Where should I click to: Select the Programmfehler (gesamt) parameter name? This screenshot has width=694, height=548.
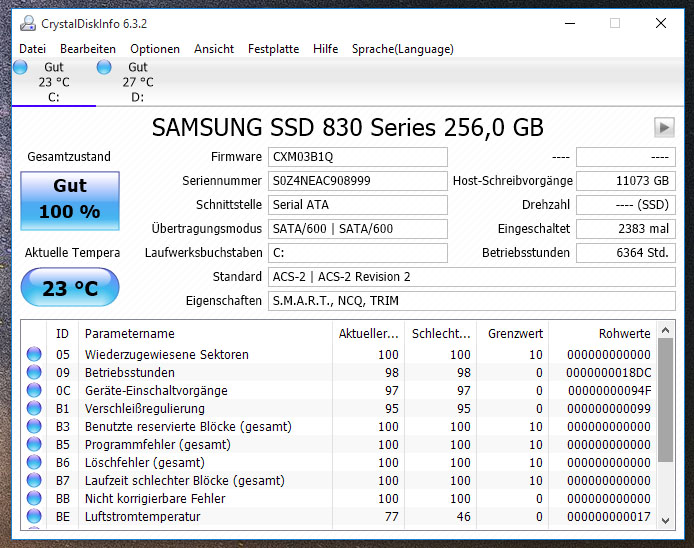pyautogui.click(x=158, y=444)
